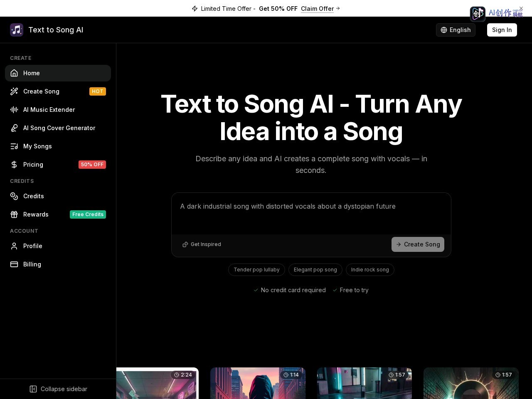Click the AI创作导航 badge icon top right
Image resolution: width=532 pixels, height=399 pixels.
tap(478, 14)
